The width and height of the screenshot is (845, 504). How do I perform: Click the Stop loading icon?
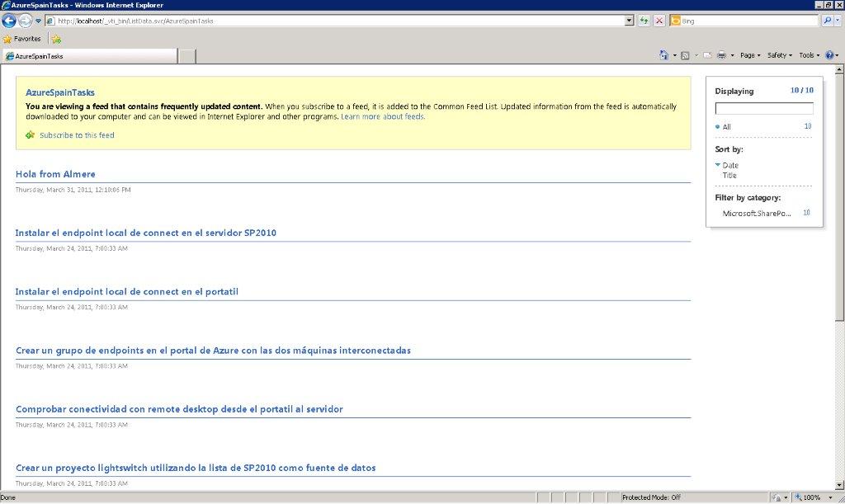(659, 21)
